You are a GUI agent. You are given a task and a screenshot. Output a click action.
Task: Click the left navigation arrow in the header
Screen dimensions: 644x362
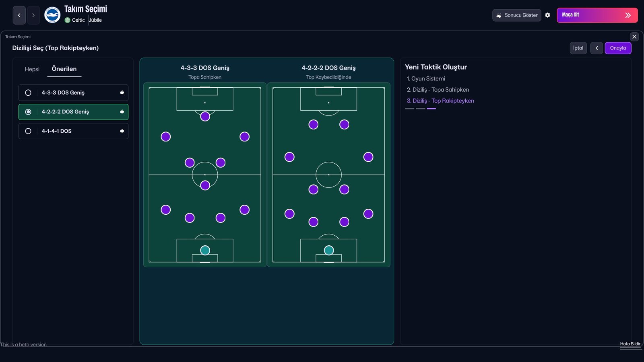point(19,15)
